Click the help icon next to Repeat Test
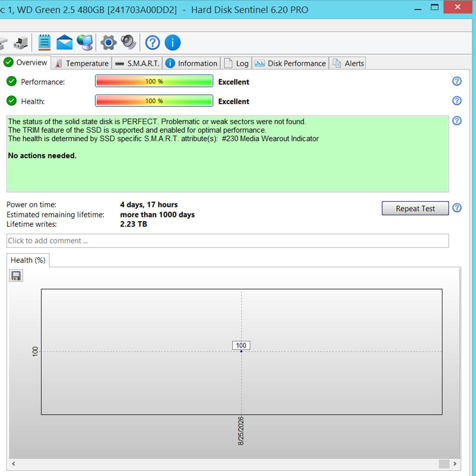476x476 pixels. pos(456,208)
